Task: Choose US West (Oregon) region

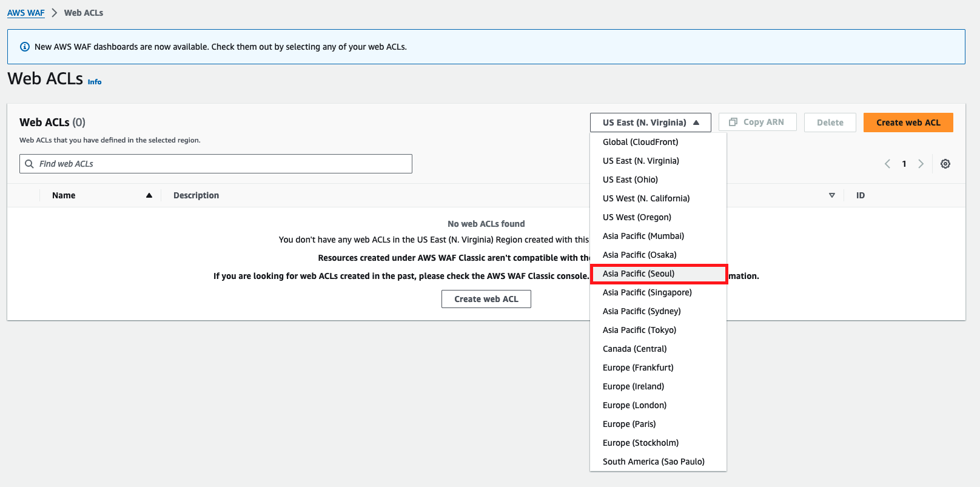Action: 637,217
